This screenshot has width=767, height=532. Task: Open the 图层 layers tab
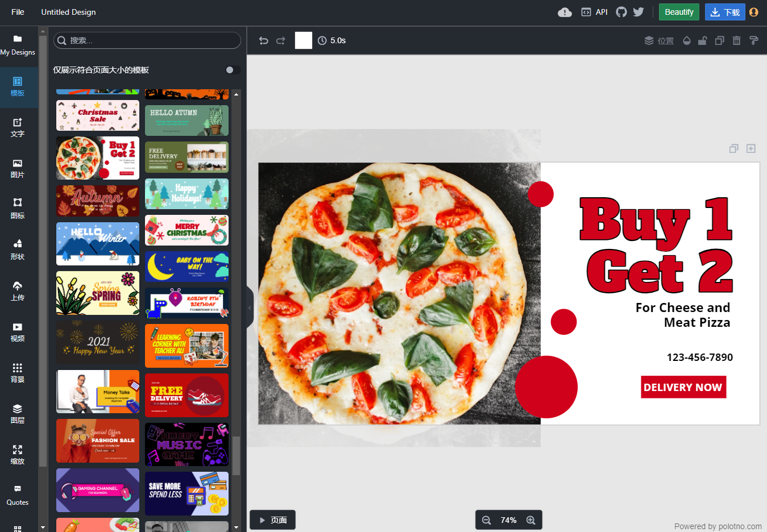[x=18, y=414]
